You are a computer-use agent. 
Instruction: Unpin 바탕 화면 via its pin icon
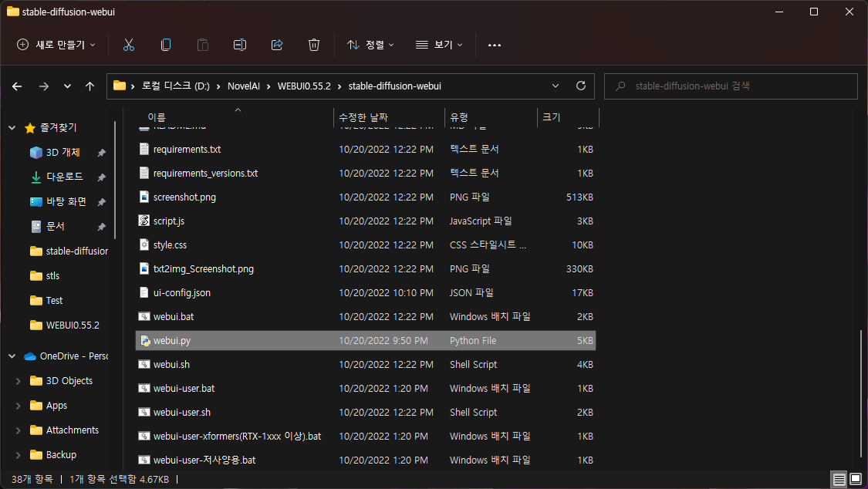(101, 202)
